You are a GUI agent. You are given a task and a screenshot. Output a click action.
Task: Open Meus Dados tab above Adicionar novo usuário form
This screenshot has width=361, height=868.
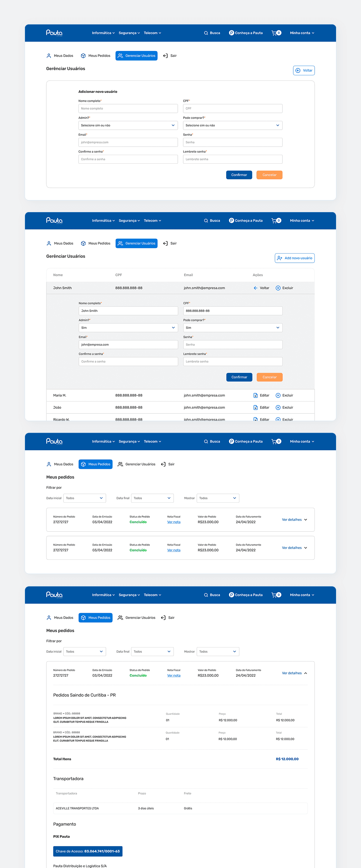tap(60, 56)
